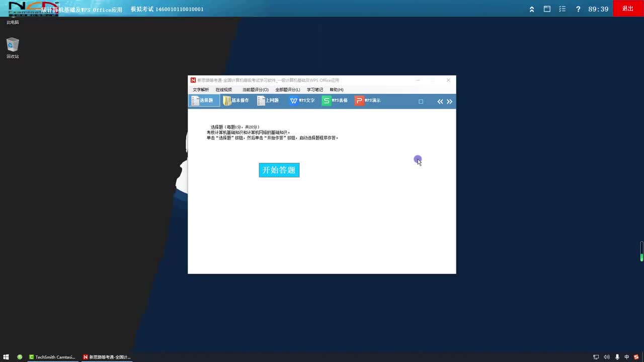The width and height of the screenshot is (644, 362).
Task: Click the N app icon in title bar
Action: pyautogui.click(x=193, y=80)
